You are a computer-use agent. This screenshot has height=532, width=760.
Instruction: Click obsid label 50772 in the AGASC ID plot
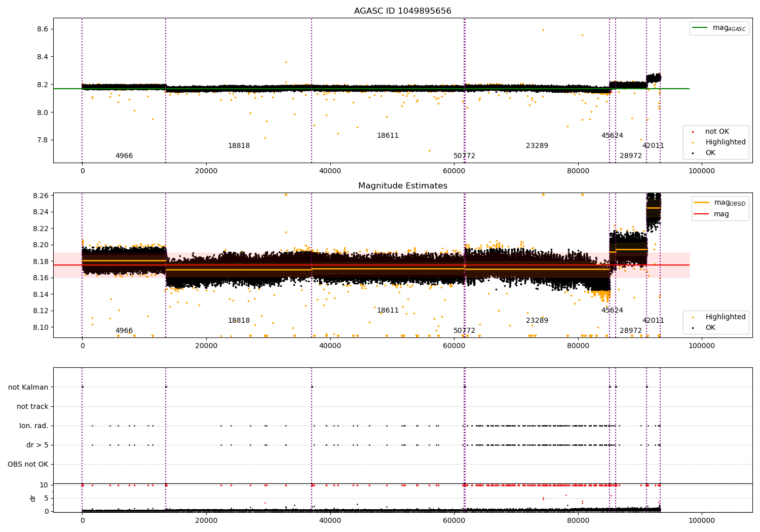(464, 156)
